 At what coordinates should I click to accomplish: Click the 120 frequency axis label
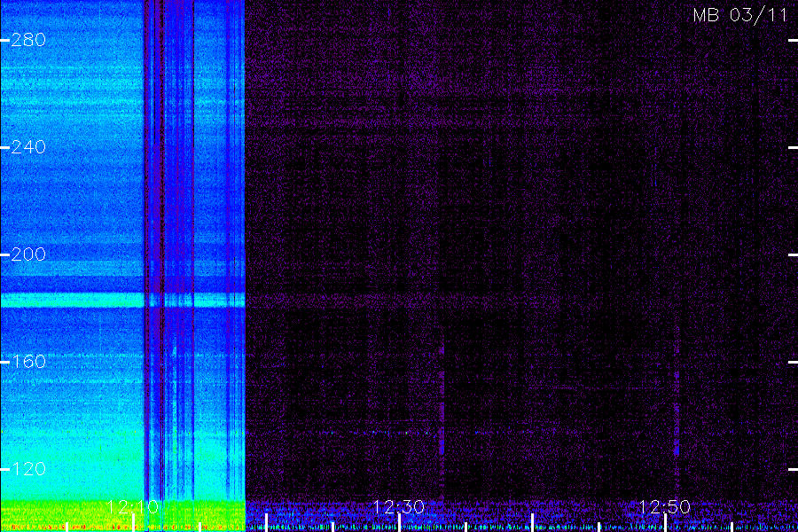(x=28, y=468)
